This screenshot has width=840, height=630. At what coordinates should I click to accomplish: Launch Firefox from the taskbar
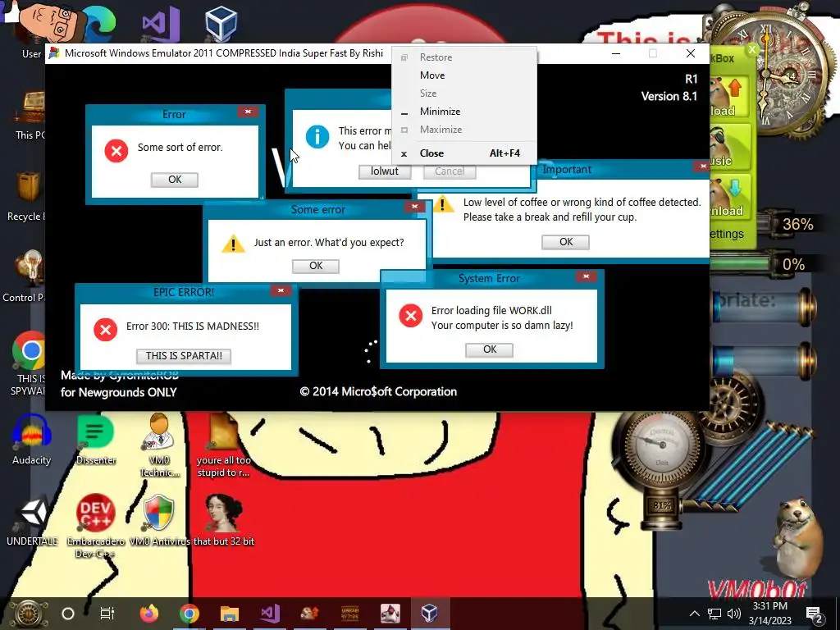pos(149,614)
